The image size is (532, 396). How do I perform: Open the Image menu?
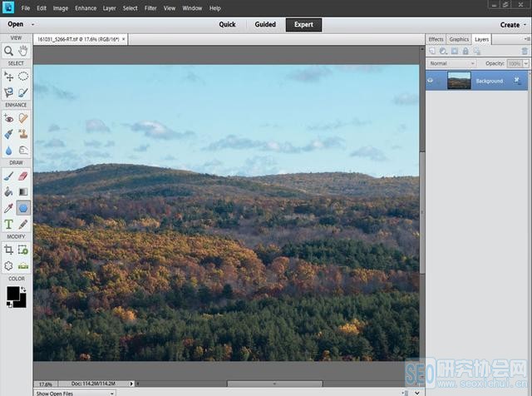(61, 8)
